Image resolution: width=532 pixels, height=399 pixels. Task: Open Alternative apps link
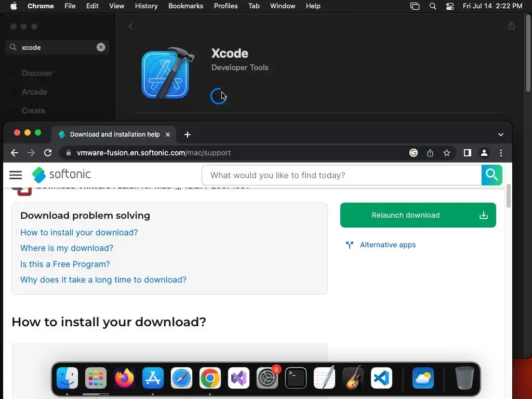tap(388, 245)
